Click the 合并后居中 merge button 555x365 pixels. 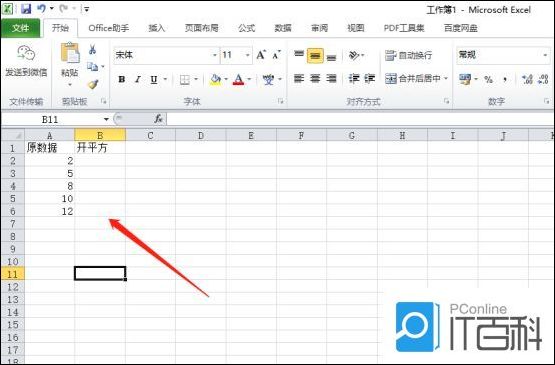click(x=413, y=78)
